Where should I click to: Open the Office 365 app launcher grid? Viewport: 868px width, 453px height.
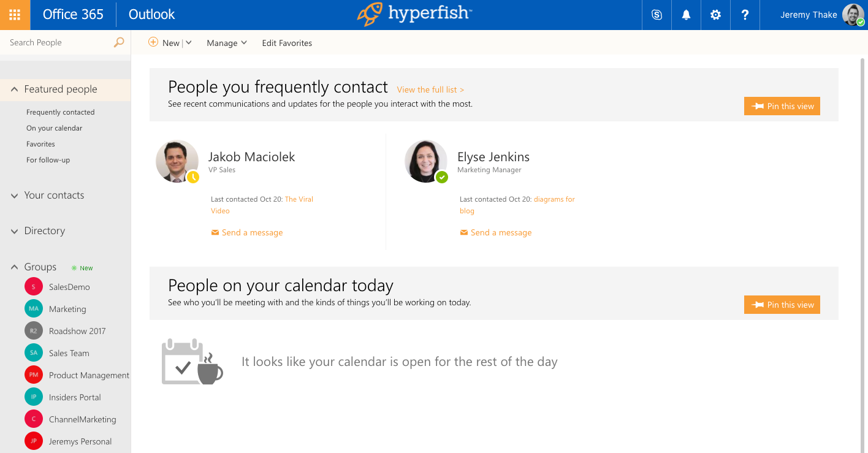[15, 15]
